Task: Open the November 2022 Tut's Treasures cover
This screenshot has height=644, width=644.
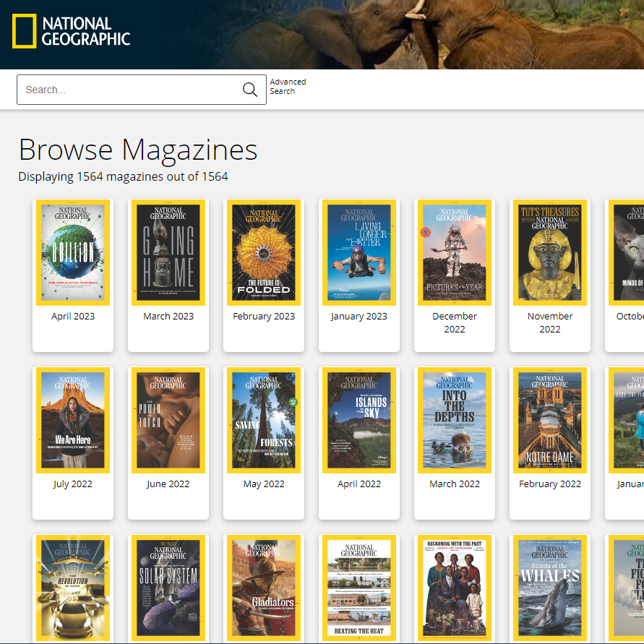Action: pos(549,252)
